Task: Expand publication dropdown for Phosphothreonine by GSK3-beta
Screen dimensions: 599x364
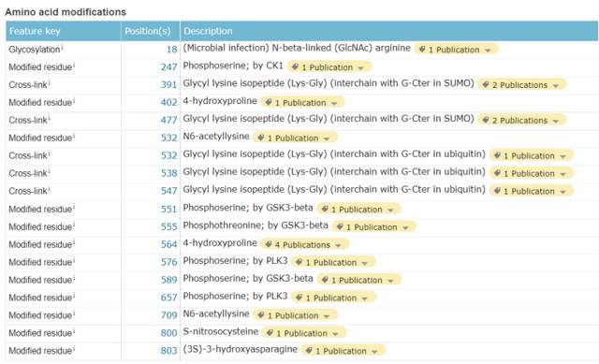Action: (373, 226)
